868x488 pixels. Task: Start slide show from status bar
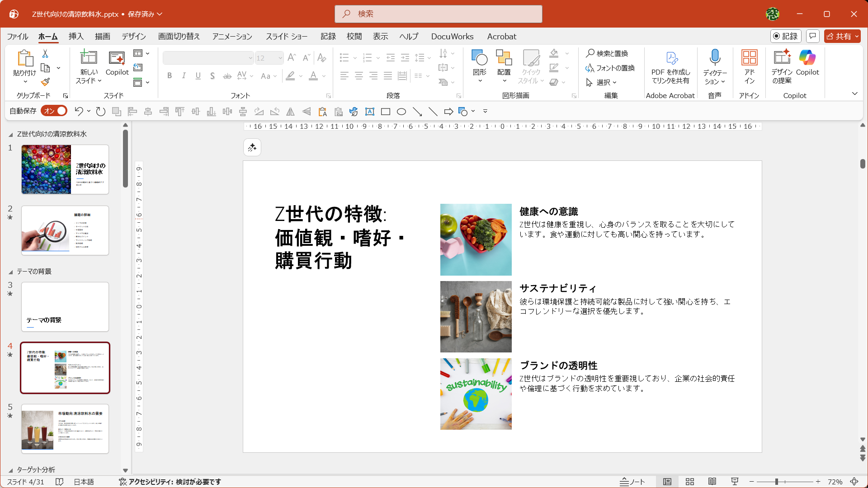click(x=735, y=482)
